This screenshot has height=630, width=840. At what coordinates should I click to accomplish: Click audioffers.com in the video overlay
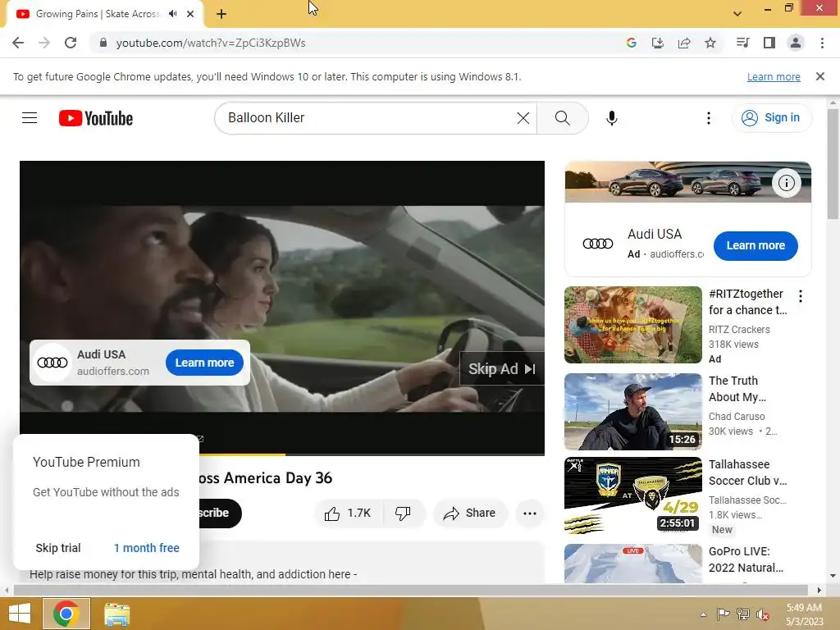(x=113, y=372)
